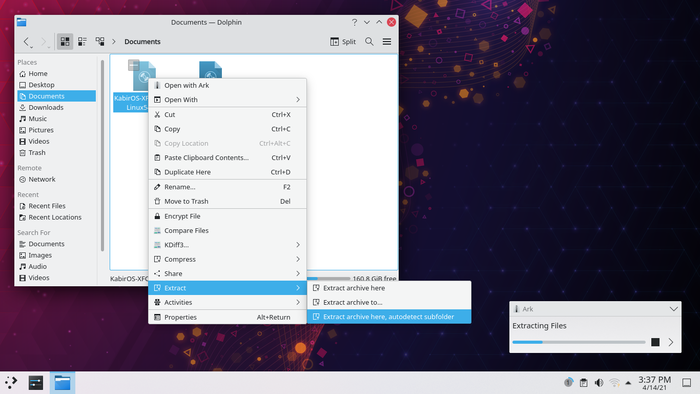Open the hamburger menu in Dolphin
Image resolution: width=700 pixels, height=394 pixels.
click(x=387, y=41)
